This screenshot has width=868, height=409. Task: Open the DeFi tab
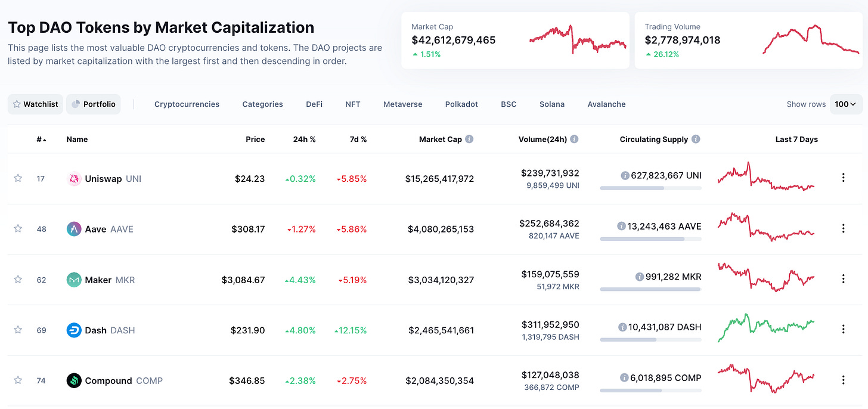click(x=314, y=104)
